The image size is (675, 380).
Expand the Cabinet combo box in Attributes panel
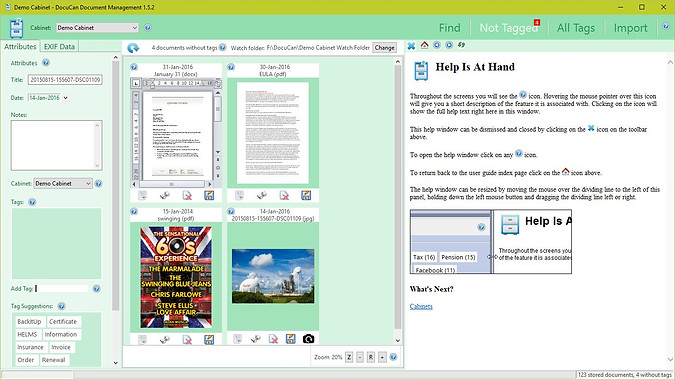tap(63, 184)
